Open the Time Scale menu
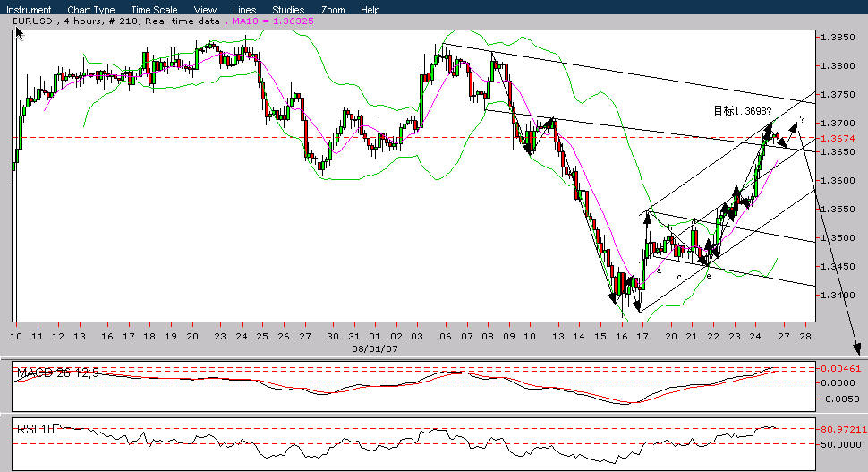868x472 pixels. (154, 10)
